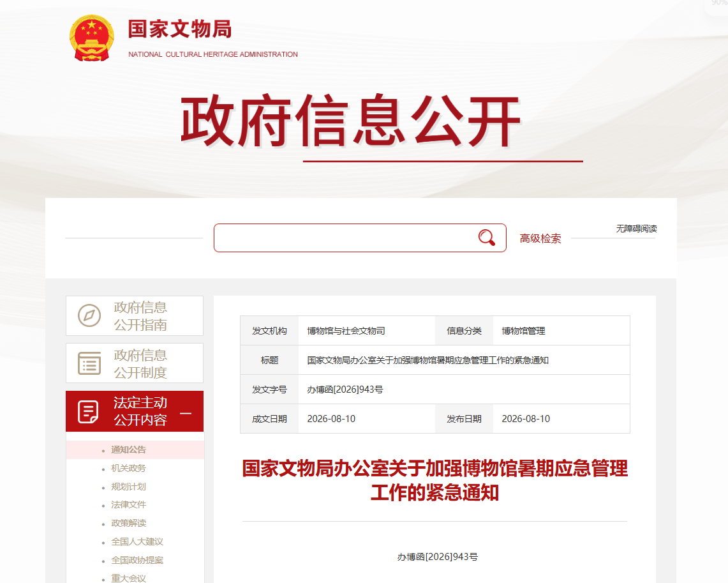Select 全国政协提案 in the sidebar
728x583 pixels.
[137, 560]
